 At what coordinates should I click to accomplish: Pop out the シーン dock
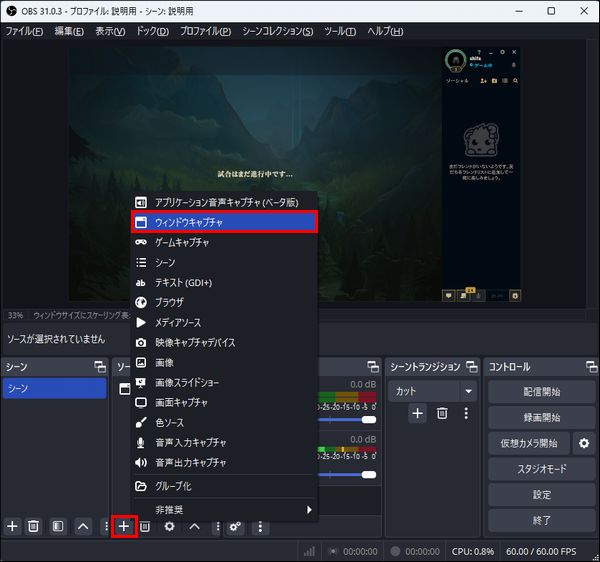100,367
